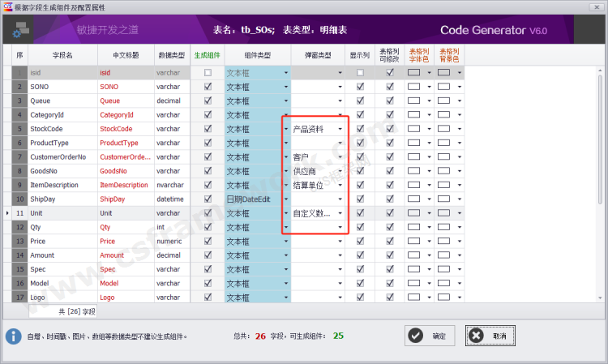
Task: Select the ItemDescription field name cell
Action: [x=62, y=185]
